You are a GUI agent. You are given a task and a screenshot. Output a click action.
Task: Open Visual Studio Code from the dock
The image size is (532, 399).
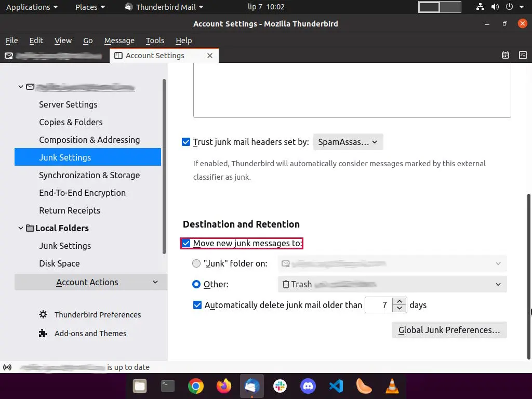pos(336,386)
